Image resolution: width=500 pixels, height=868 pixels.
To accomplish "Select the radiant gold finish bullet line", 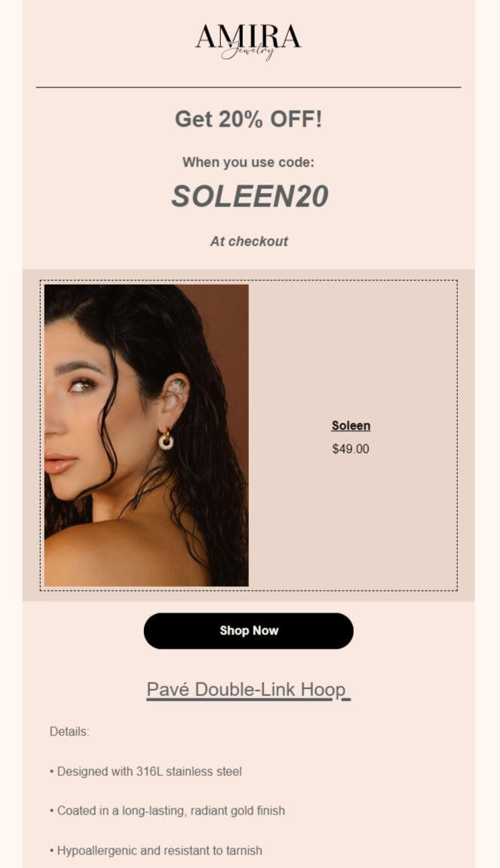I will 167,811.
